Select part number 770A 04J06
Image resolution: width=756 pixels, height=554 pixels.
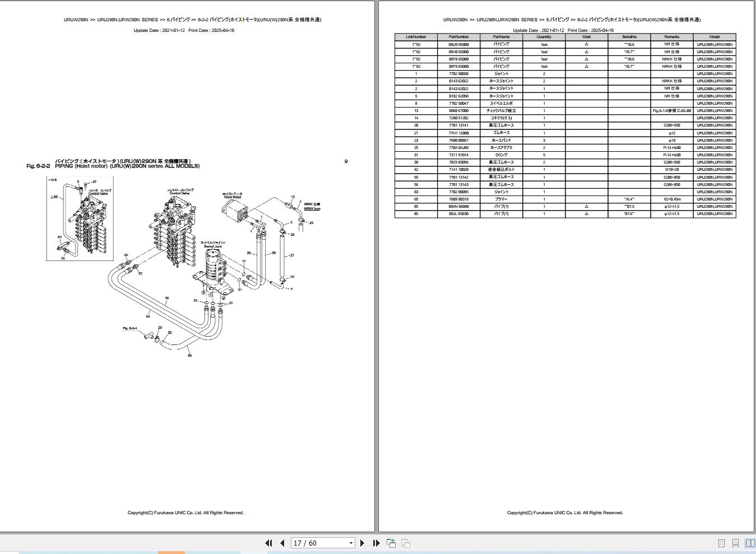[x=458, y=147]
